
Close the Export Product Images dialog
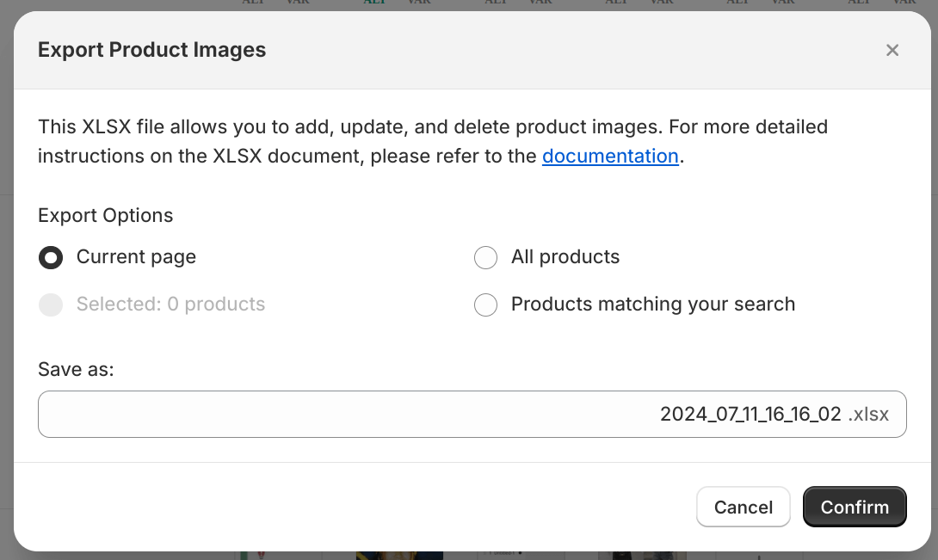(892, 50)
